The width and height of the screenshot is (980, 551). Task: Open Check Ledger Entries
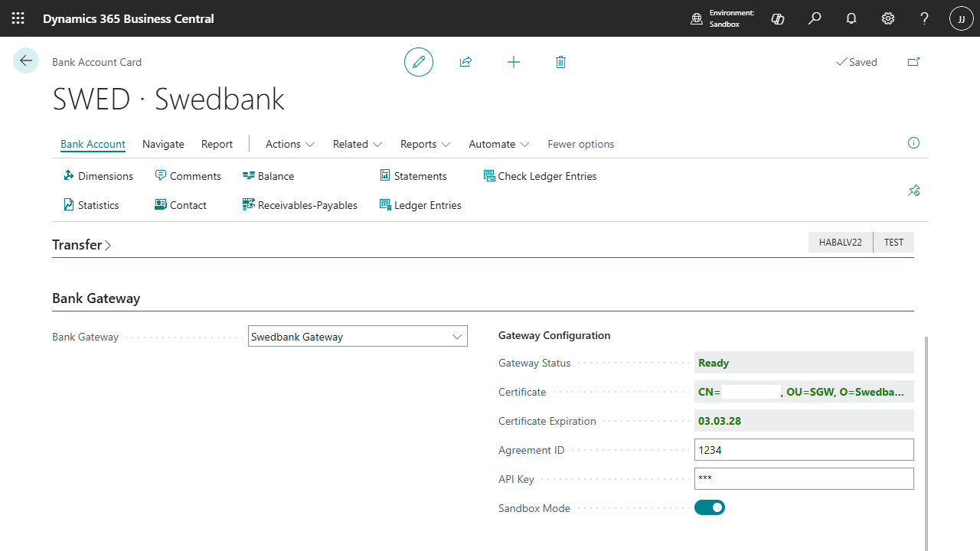[x=540, y=176]
